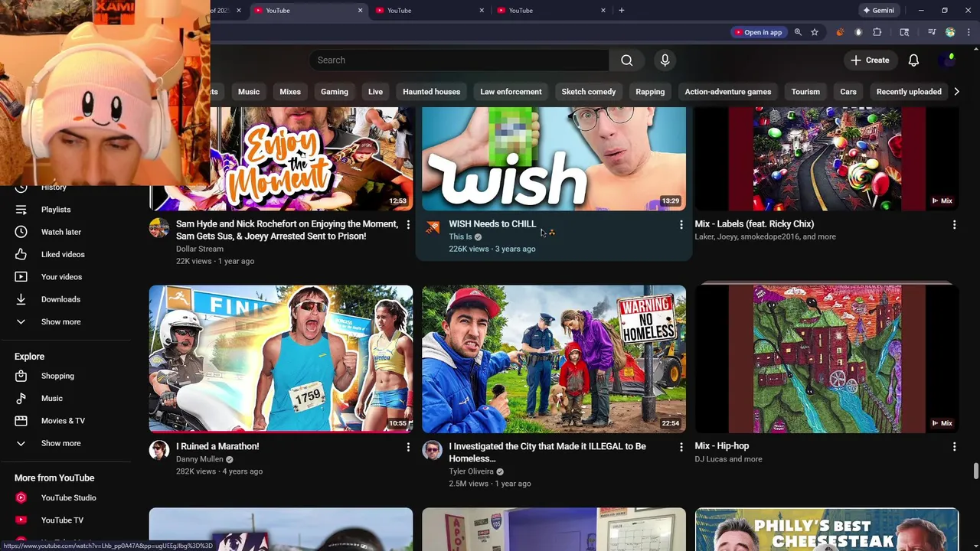980x551 pixels.
Task: Click the Gemini button in Chrome
Action: coord(878,11)
